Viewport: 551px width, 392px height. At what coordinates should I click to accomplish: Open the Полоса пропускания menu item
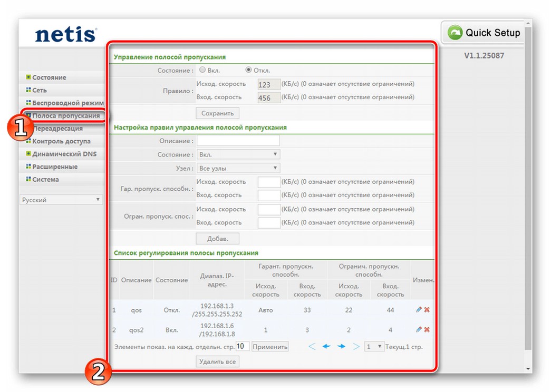(x=66, y=115)
